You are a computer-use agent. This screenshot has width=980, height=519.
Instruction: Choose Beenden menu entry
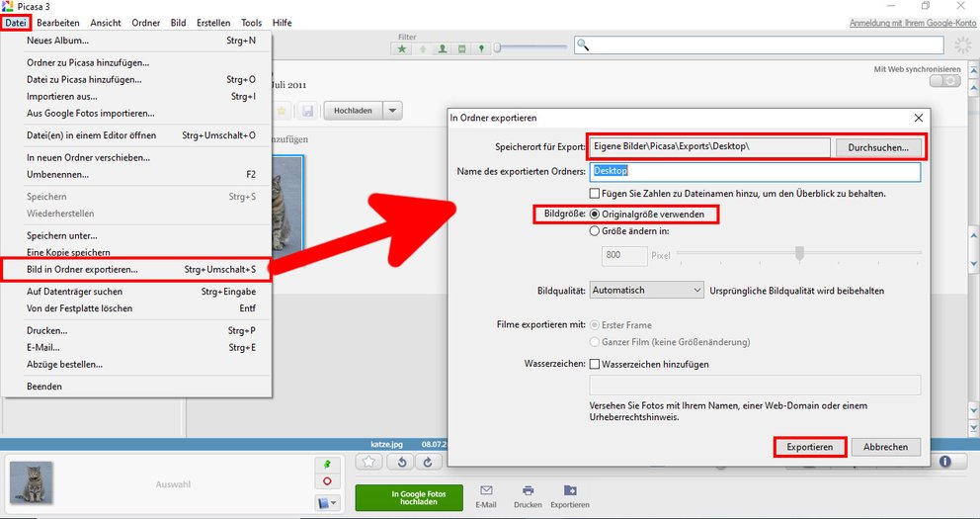[136, 387]
